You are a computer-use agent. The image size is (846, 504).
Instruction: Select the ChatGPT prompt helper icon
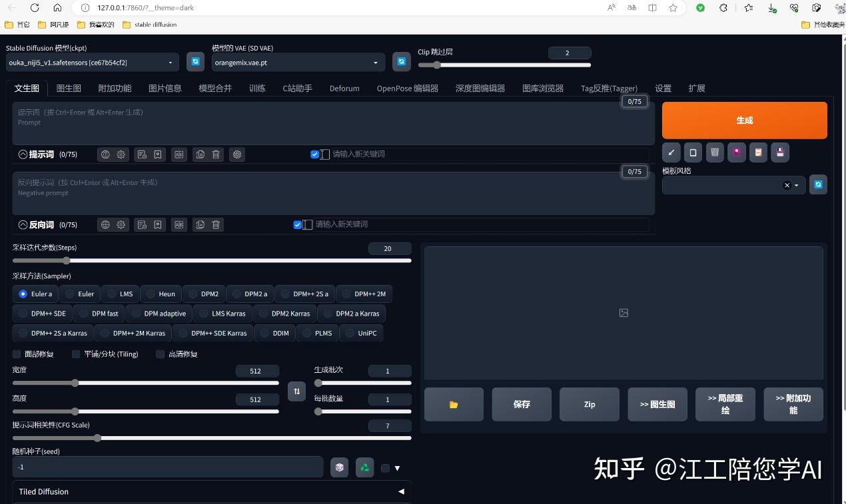[237, 154]
